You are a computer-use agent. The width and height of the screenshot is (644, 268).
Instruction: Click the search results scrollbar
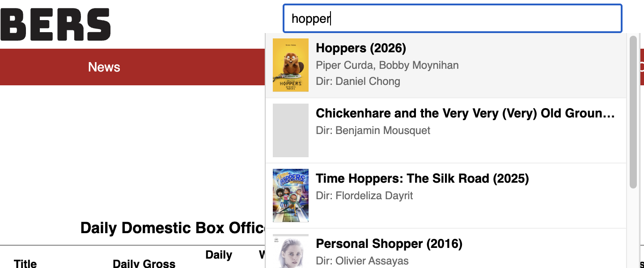pyautogui.click(x=633, y=112)
